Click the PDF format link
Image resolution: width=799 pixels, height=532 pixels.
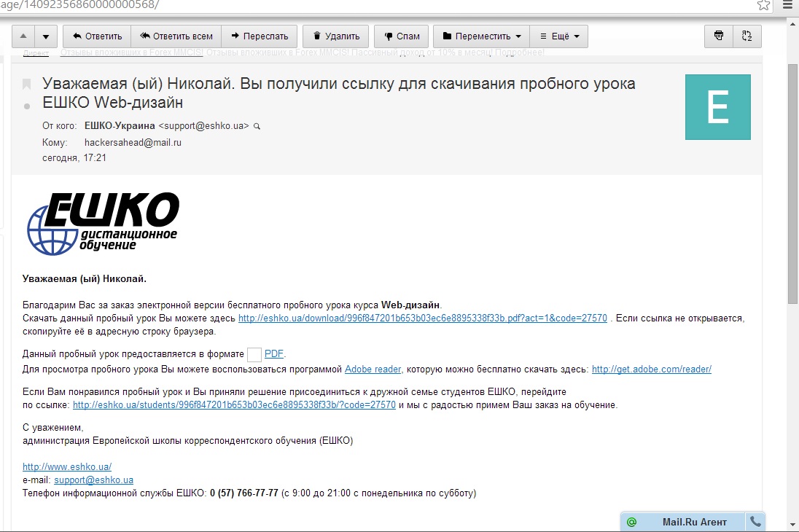[x=273, y=353]
